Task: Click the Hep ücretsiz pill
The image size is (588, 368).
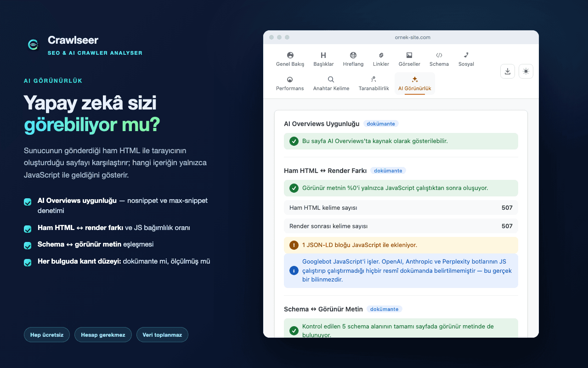Action: point(47,335)
